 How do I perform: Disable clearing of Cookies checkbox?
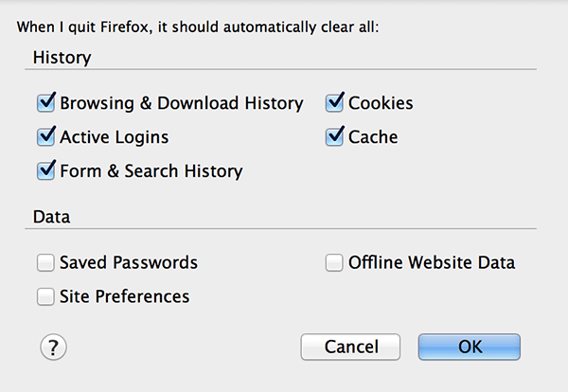pos(334,102)
